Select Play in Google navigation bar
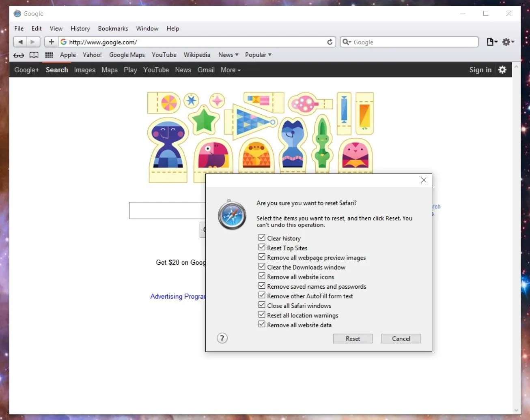Viewport: 530px width, 420px height. [x=130, y=70]
